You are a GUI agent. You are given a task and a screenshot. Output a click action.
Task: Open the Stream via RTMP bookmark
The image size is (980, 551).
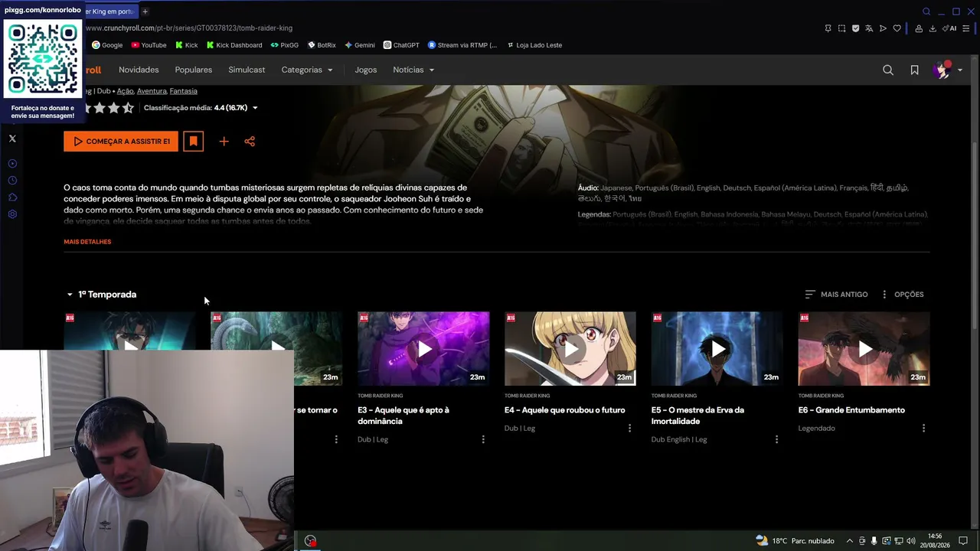(462, 45)
